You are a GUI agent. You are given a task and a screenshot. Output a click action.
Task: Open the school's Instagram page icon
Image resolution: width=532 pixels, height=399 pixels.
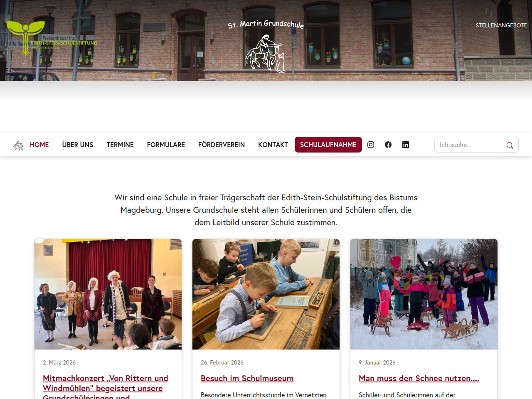(x=371, y=145)
